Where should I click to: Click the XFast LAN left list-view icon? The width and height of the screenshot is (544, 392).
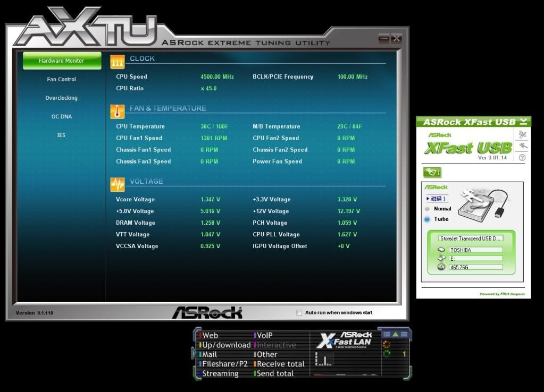pos(387,334)
